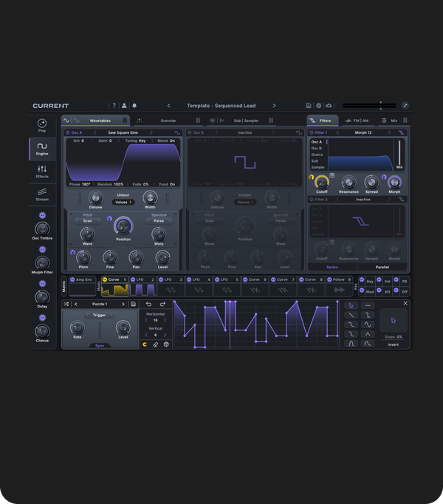Image resolution: width=443 pixels, height=504 pixels.
Task: Switch to next filter type after Morph 12
Action: [391, 133]
